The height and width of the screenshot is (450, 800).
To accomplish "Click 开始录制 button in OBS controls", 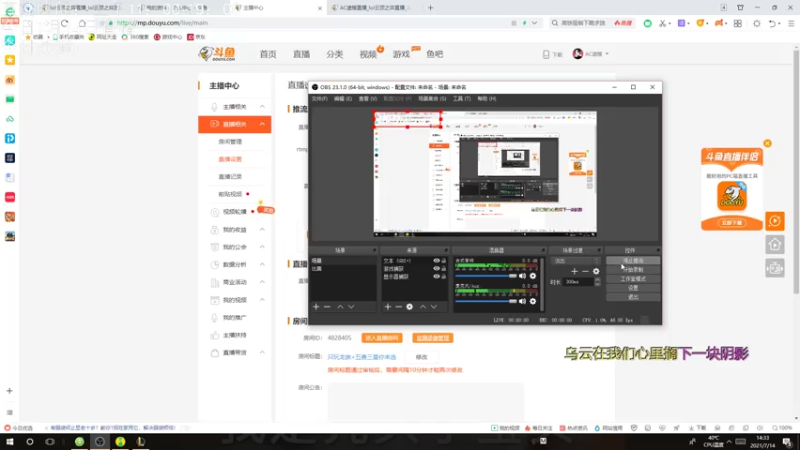I will click(633, 269).
